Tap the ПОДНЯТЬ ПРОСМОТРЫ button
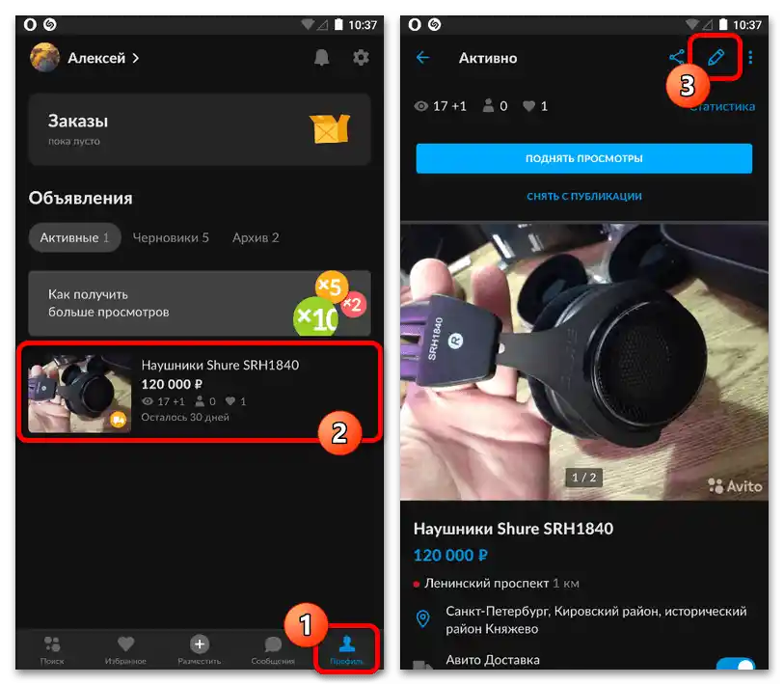Viewport: 784px width, 685px height. point(584,158)
